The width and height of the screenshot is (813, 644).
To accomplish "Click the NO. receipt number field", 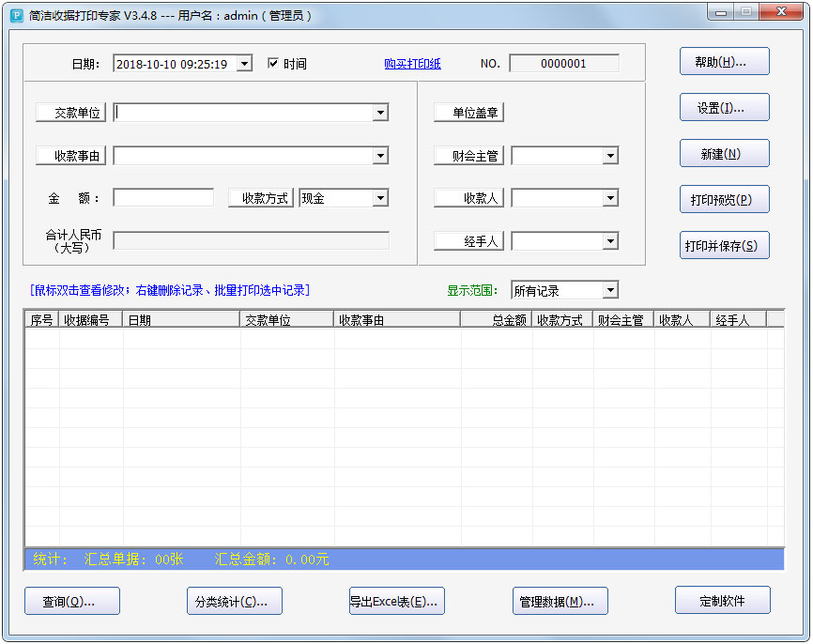I will 564,64.
